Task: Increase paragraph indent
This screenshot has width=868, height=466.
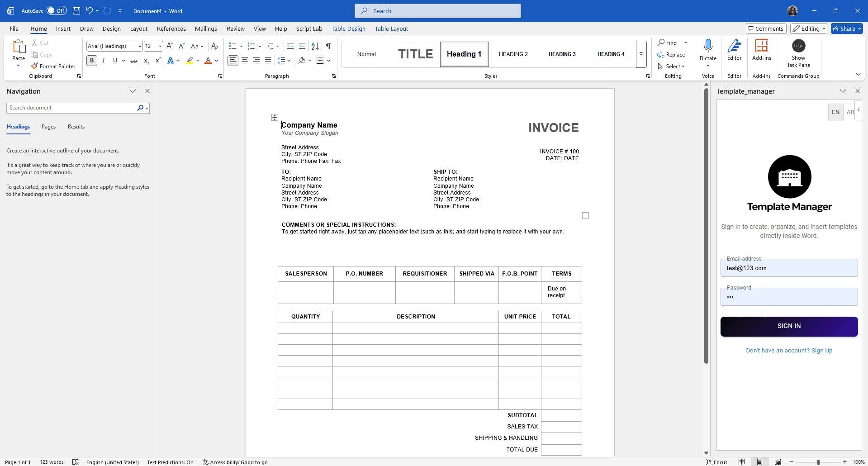Action: (x=302, y=46)
